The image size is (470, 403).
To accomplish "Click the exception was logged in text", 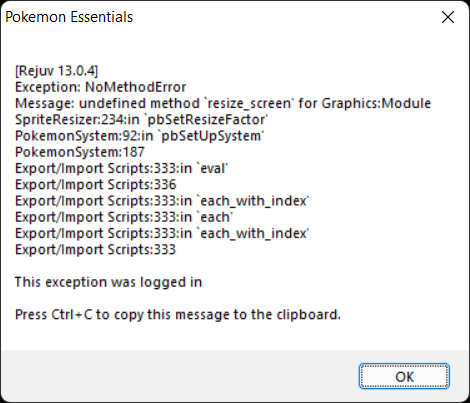I will (x=109, y=283).
